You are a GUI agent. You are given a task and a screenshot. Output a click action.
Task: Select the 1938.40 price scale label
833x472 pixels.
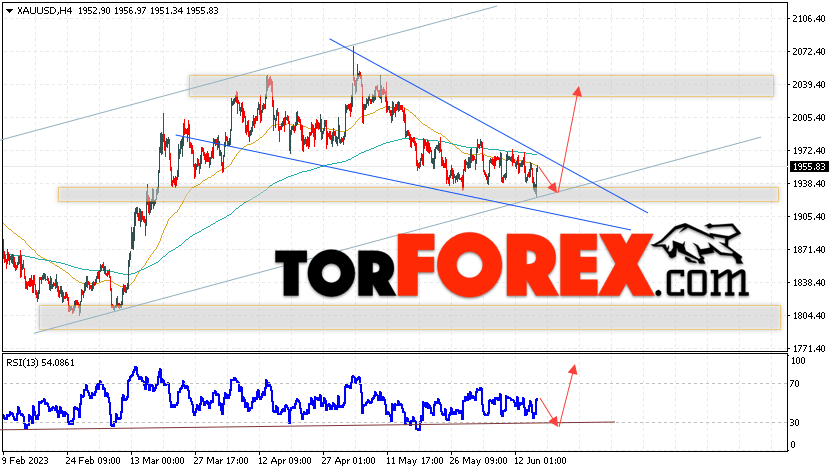point(808,184)
